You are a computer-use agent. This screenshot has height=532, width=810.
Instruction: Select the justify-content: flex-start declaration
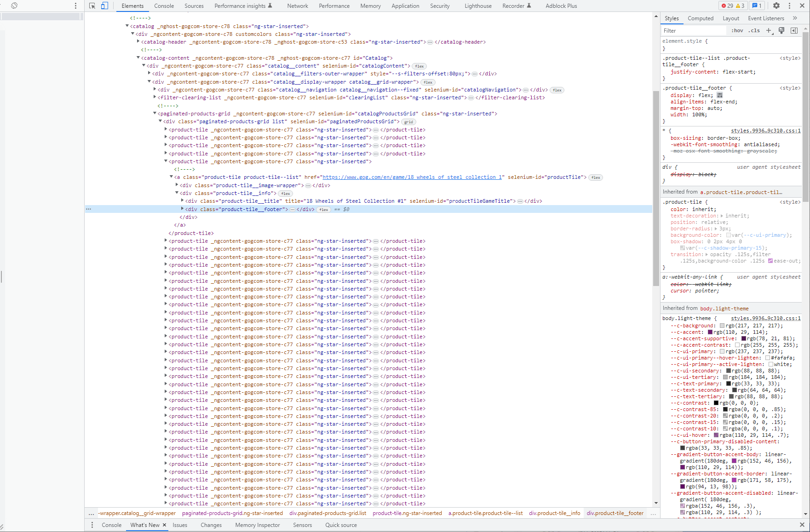[x=713, y=72]
